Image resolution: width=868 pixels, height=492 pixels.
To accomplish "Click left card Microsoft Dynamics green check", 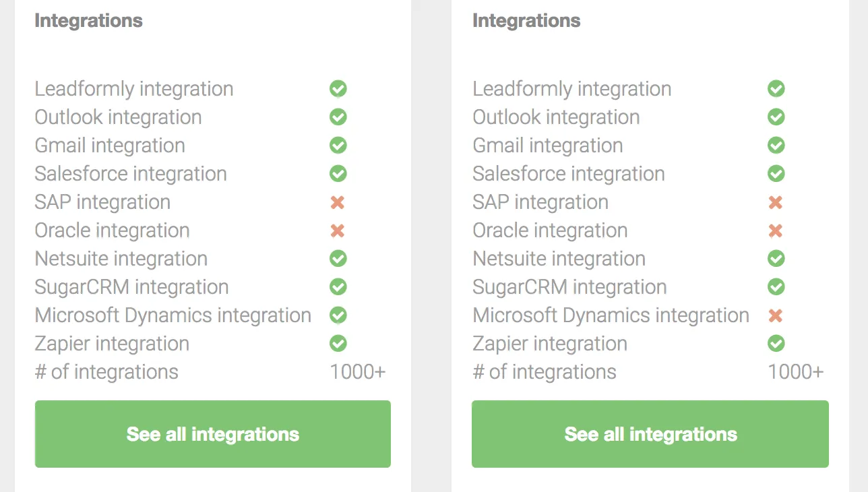I will coord(338,315).
